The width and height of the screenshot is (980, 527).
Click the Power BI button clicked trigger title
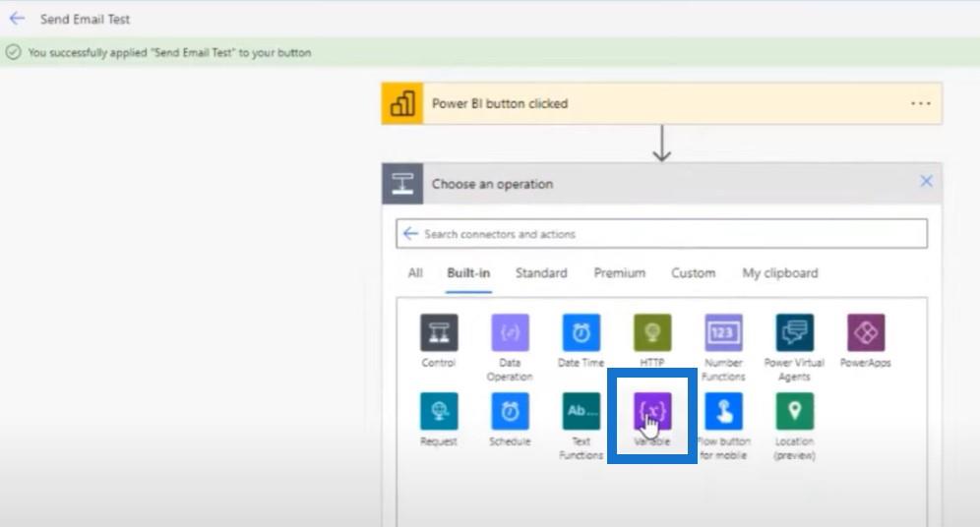coord(500,103)
